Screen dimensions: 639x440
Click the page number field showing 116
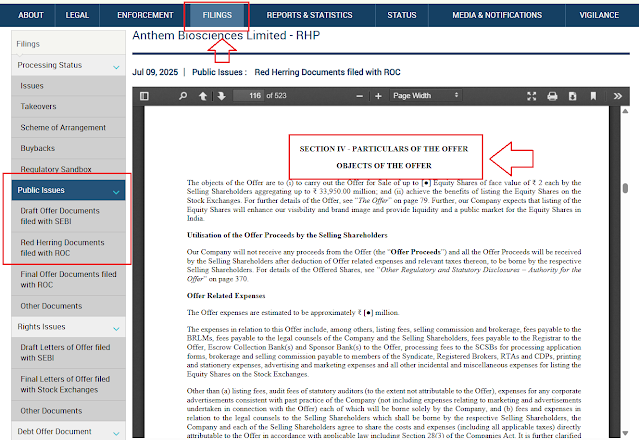tap(248, 96)
